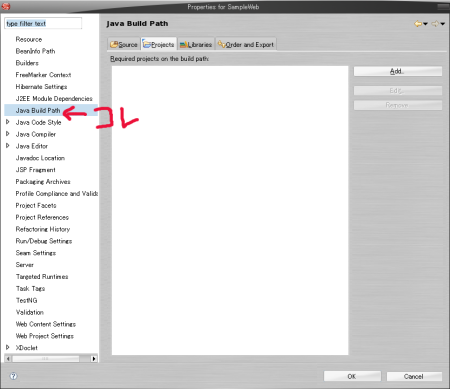Select the Java Build Path item
The height and width of the screenshot is (389, 450).
(x=38, y=110)
